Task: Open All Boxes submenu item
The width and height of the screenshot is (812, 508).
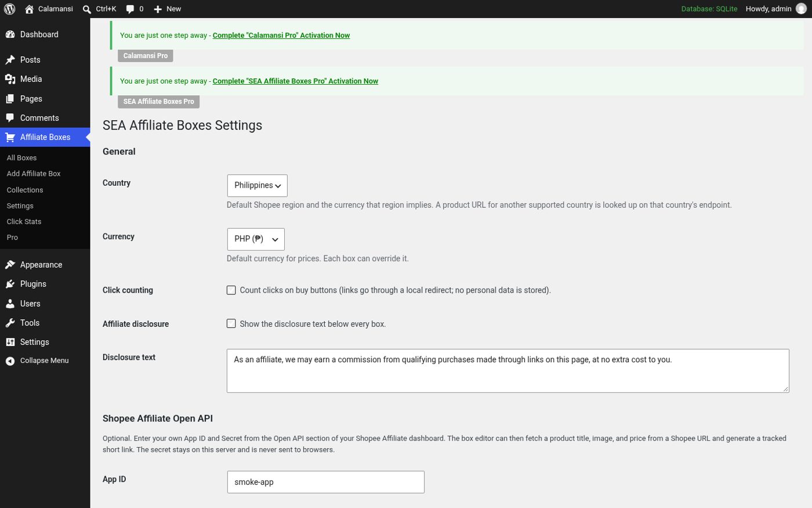Action: (21, 158)
